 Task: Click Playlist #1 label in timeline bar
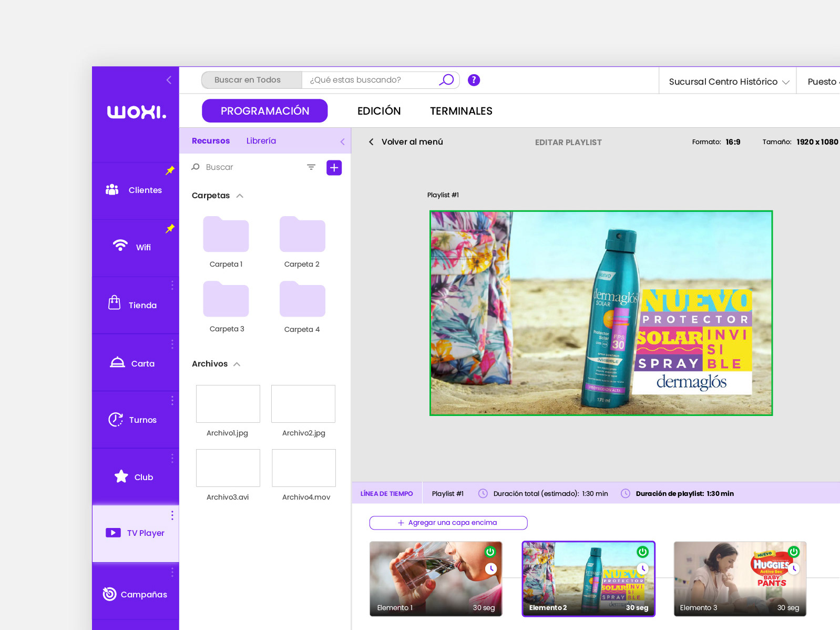(448, 494)
